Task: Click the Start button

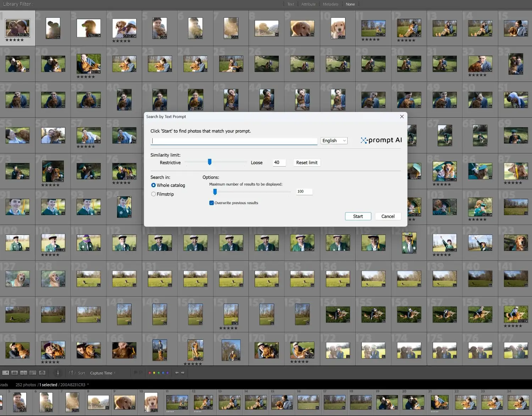Action: 358,217
